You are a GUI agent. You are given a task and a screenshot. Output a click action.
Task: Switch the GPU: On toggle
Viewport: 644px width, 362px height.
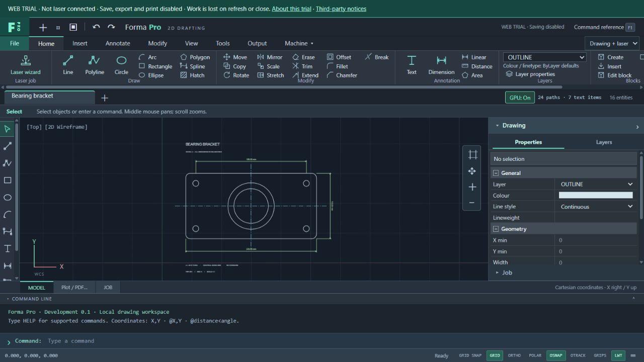[520, 98]
